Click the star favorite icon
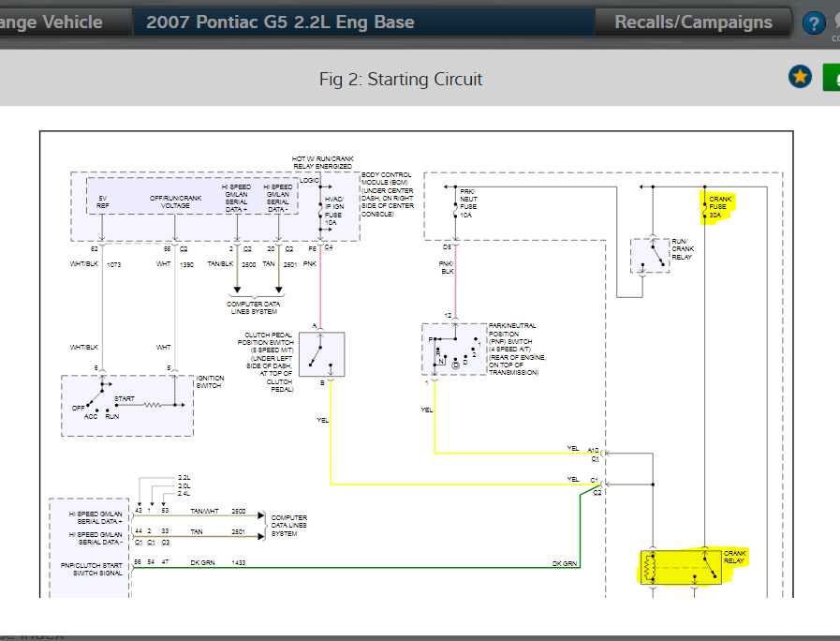The image size is (840, 641). pyautogui.click(x=800, y=77)
